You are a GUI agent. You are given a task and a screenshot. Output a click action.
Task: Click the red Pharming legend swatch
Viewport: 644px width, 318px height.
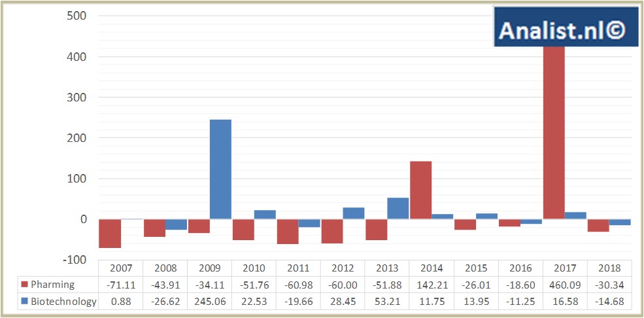24,285
